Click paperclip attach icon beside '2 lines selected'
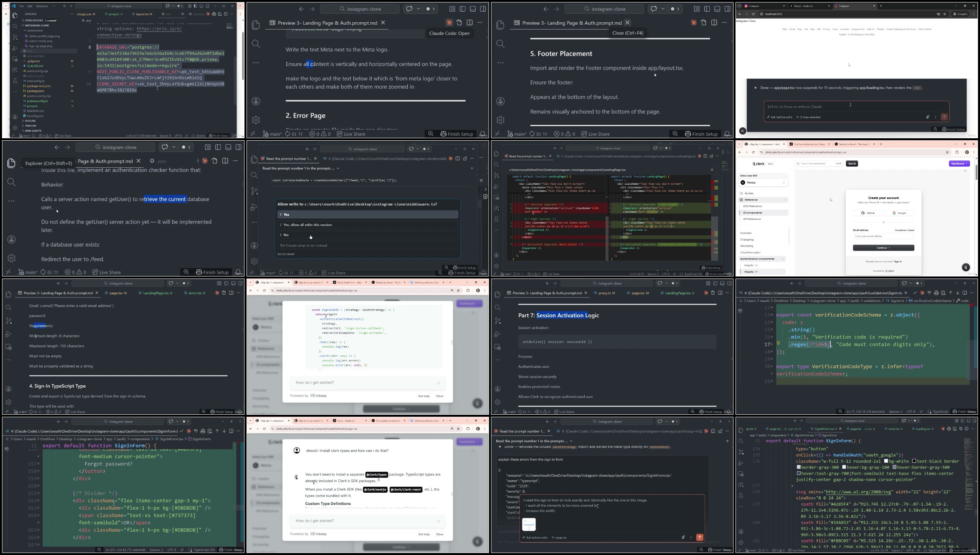980x555 pixels. [x=927, y=117]
